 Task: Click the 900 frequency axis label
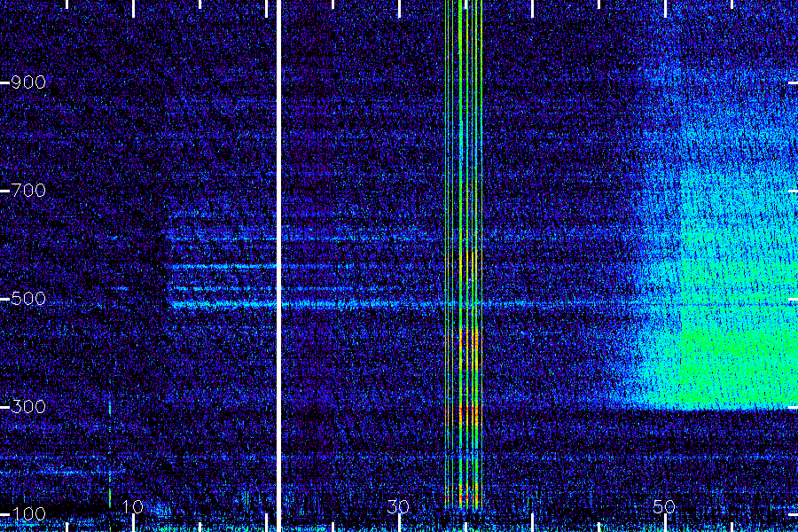[28, 82]
